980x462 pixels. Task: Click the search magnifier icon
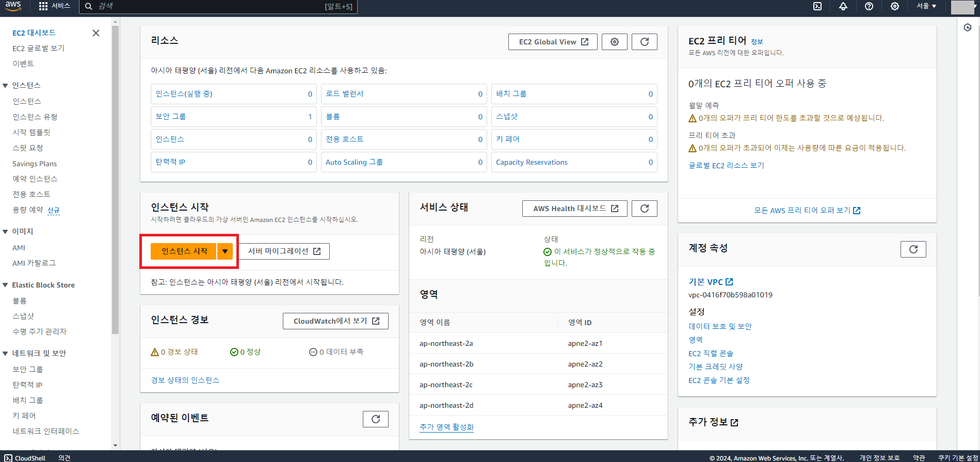point(89,6)
